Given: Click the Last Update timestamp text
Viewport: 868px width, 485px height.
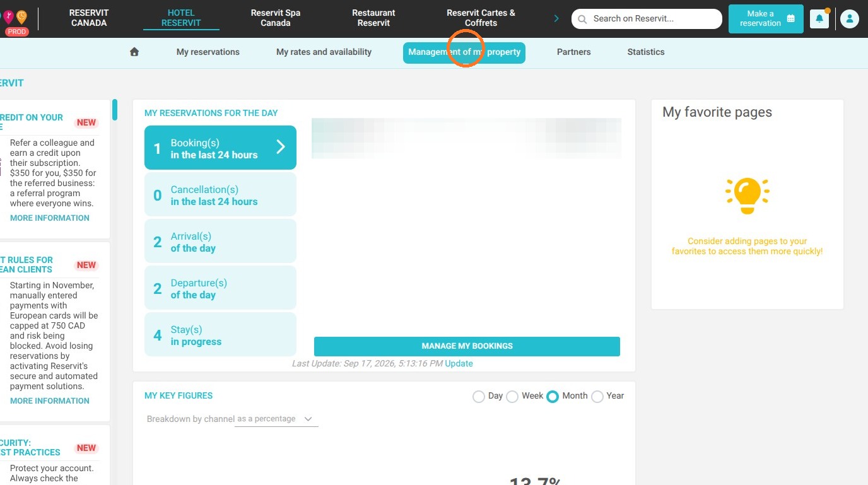Looking at the screenshot, I should click(x=367, y=364).
